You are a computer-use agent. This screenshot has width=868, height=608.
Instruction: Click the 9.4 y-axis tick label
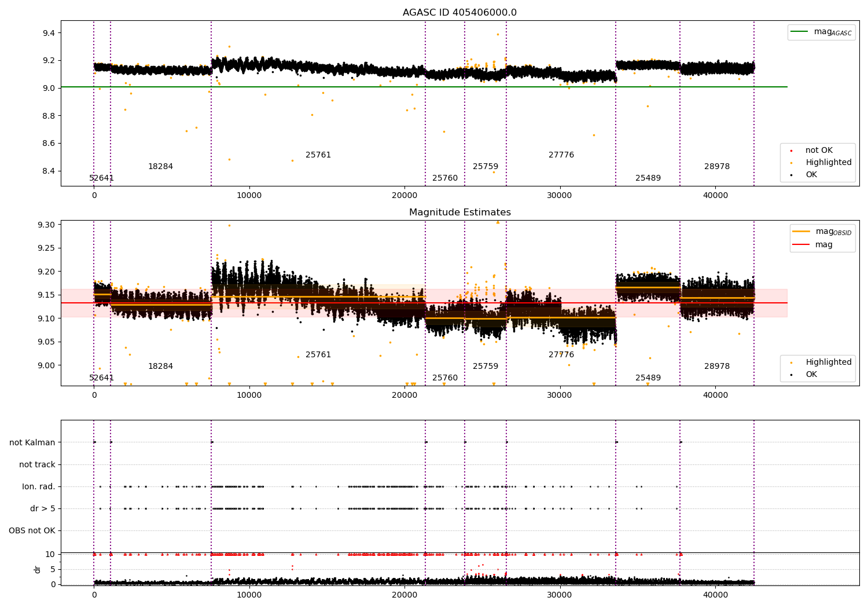[49, 33]
